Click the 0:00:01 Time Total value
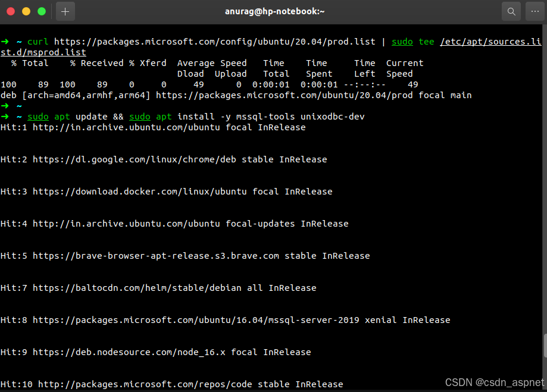Viewport: 547px width, 392px height. (271, 84)
